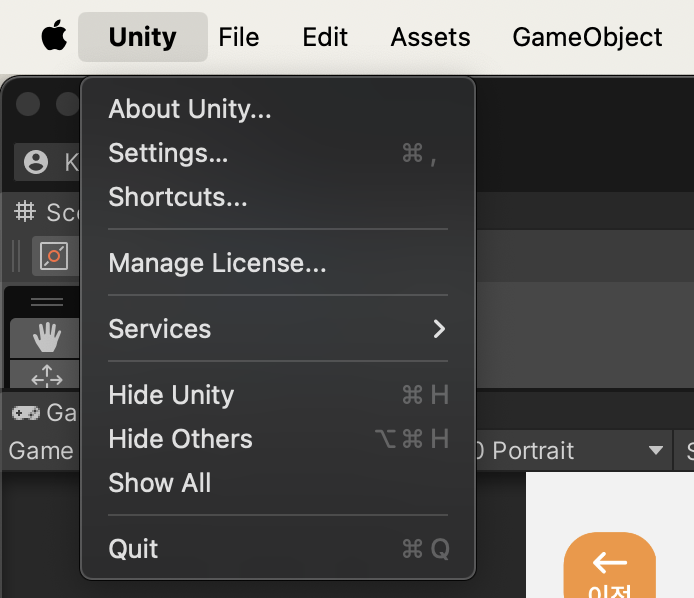Click the tools overlay grip handle

click(x=47, y=302)
